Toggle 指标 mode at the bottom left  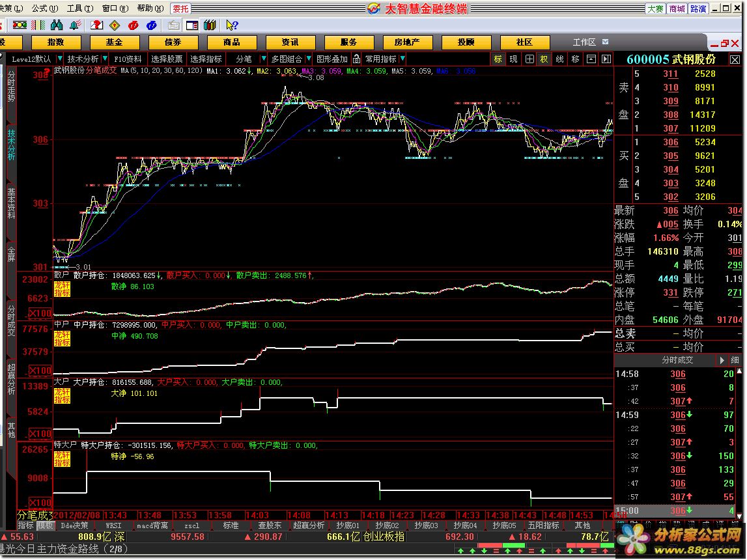[x=26, y=525]
